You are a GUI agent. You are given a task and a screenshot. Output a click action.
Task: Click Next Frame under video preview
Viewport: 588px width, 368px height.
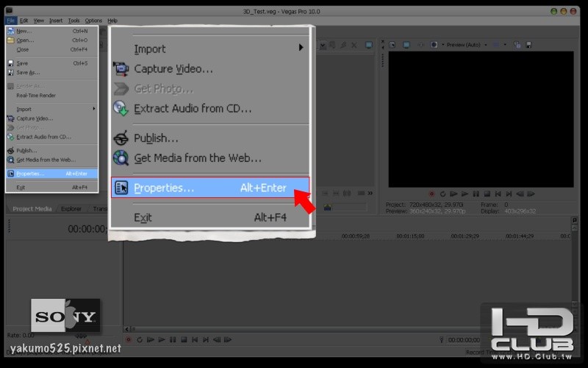pyautogui.click(x=531, y=194)
